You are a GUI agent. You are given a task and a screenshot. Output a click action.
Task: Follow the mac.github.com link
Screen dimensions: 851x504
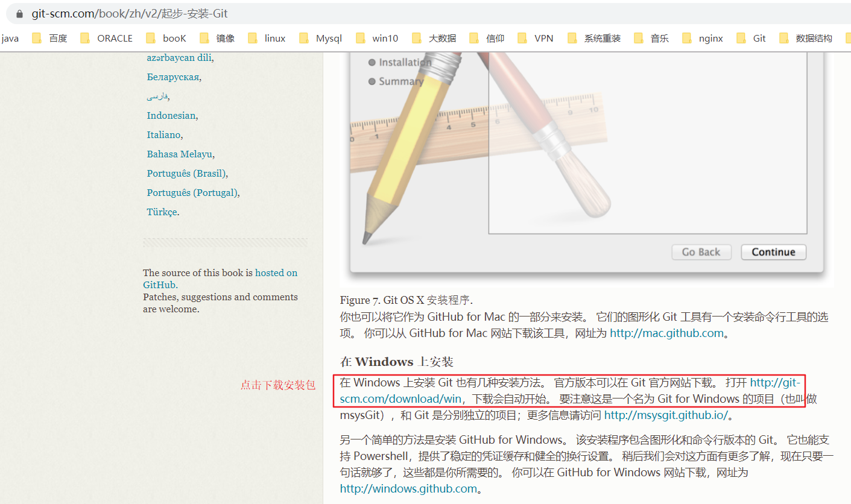(x=666, y=332)
